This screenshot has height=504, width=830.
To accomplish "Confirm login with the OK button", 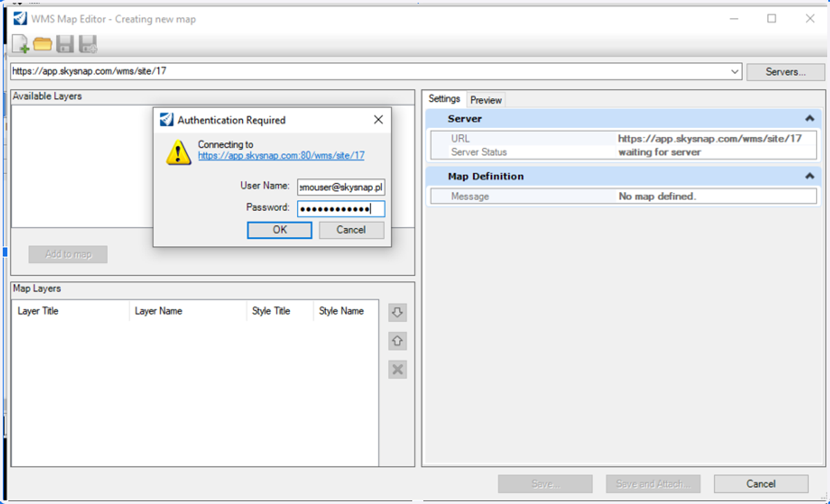I will click(279, 230).
